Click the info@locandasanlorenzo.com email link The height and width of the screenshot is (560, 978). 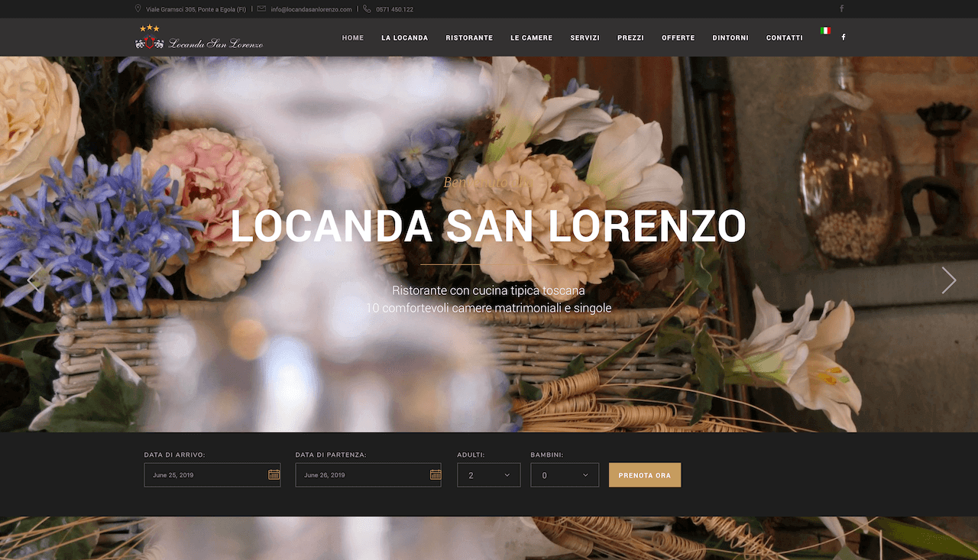(311, 9)
